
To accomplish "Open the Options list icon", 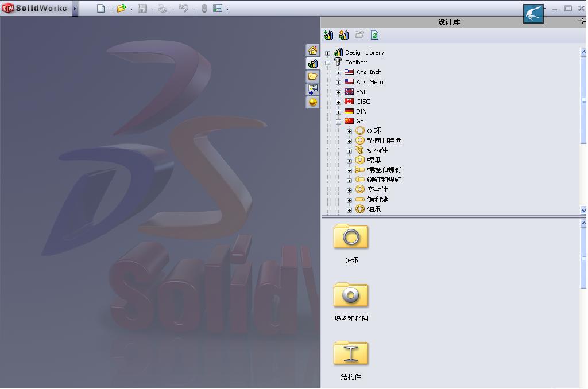I will tap(218, 8).
